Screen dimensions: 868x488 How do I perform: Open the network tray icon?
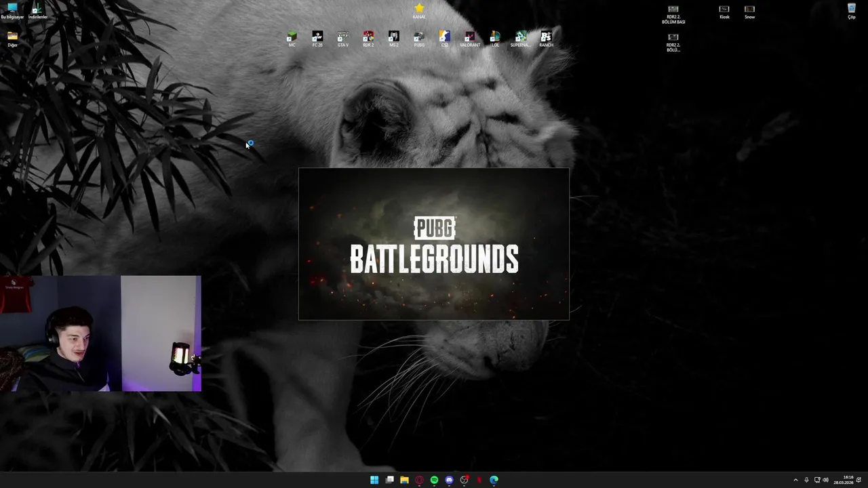pos(817,480)
